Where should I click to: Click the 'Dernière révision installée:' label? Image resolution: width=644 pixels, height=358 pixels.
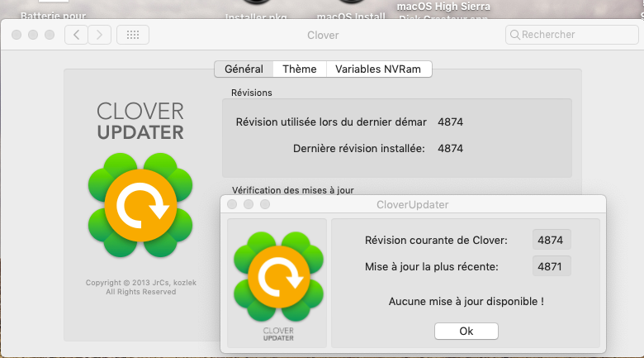(359, 149)
